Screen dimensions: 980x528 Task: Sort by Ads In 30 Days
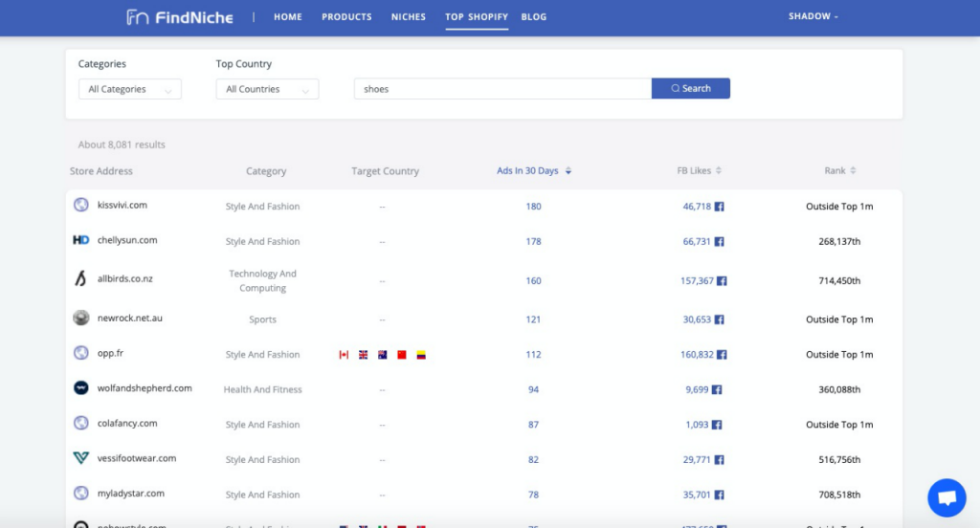point(534,170)
